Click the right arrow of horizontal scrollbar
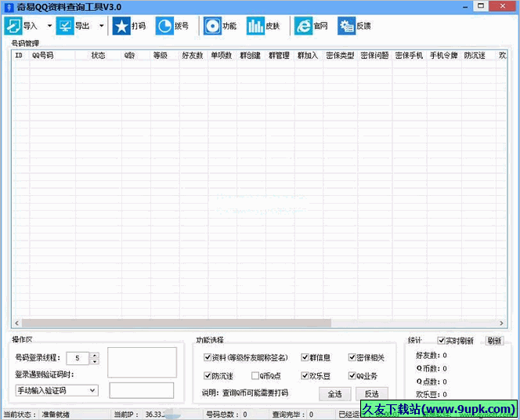Viewport: 520px width, 420px height. click(x=501, y=323)
